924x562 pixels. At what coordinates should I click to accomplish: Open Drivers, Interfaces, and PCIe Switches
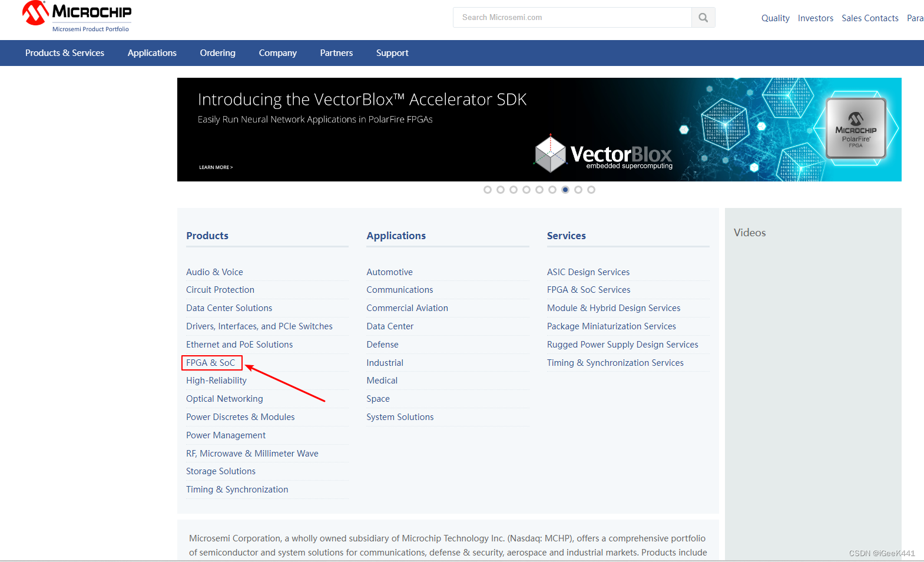click(x=259, y=326)
